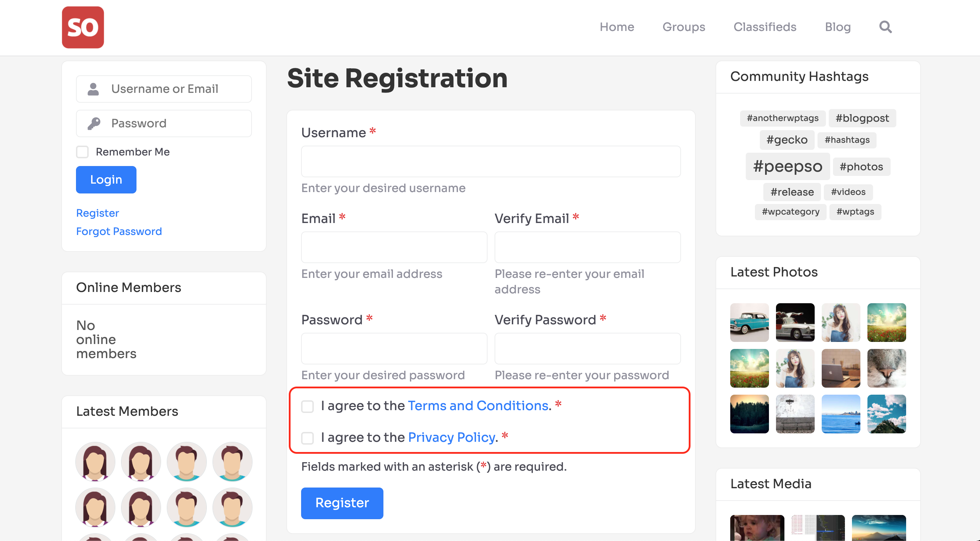
Task: Follow the Forgot Password link
Action: [119, 231]
